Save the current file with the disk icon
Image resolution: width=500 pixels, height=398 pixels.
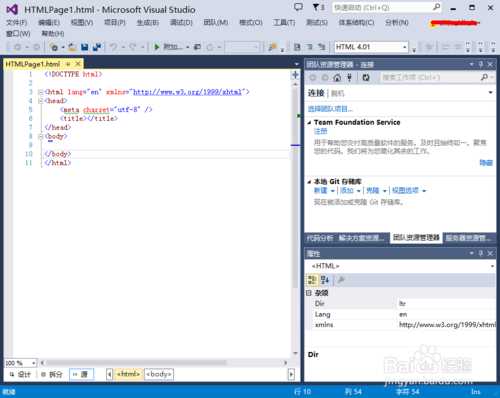tap(85, 47)
